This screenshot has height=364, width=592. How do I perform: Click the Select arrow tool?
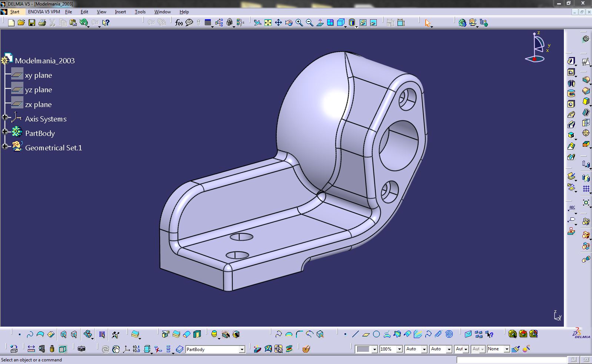428,23
